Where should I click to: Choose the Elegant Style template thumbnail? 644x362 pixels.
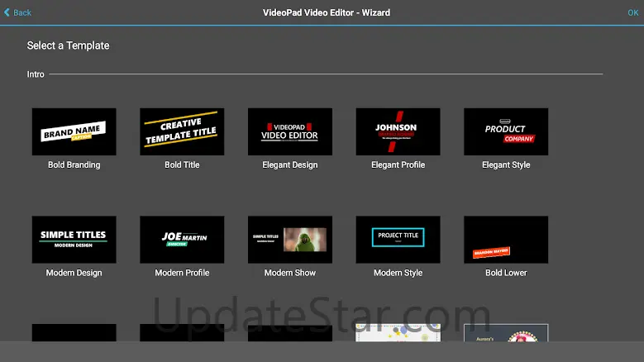point(506,131)
